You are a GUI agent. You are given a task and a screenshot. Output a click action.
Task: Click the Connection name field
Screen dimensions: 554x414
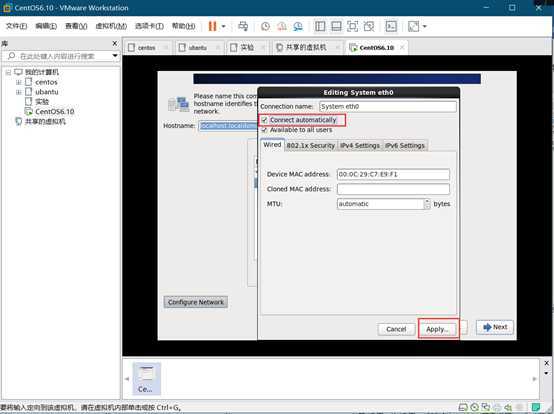(x=388, y=107)
